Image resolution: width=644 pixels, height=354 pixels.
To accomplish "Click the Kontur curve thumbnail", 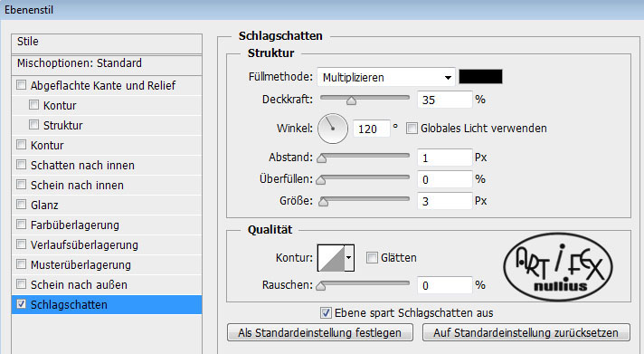I will tap(331, 258).
